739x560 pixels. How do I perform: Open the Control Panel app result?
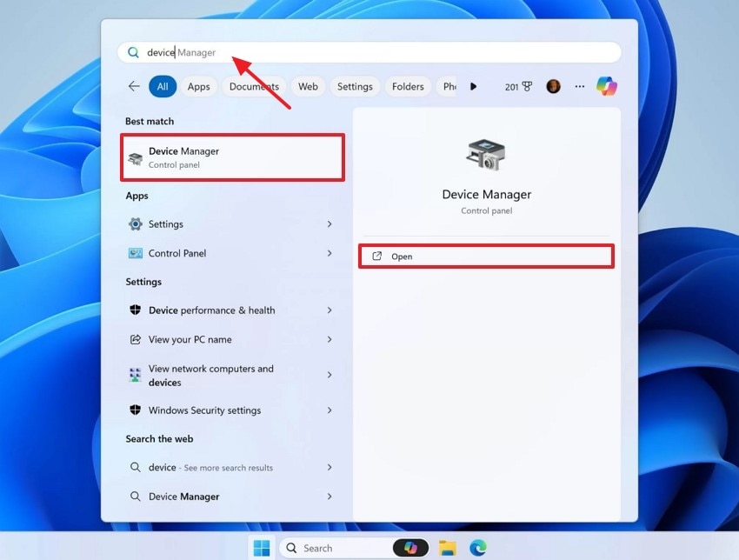tap(232, 253)
